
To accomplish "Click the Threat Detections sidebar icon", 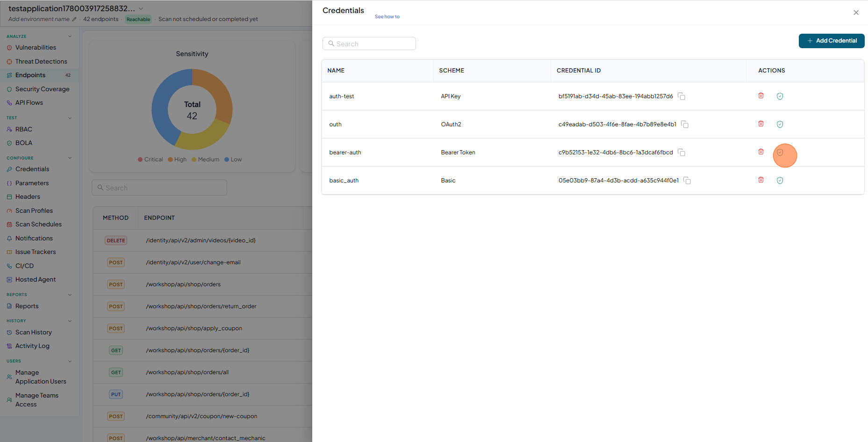I will tap(9, 62).
